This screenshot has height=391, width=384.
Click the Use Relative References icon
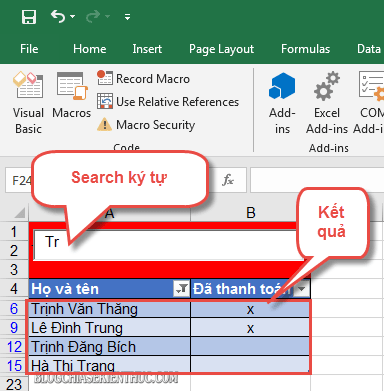[x=105, y=101]
